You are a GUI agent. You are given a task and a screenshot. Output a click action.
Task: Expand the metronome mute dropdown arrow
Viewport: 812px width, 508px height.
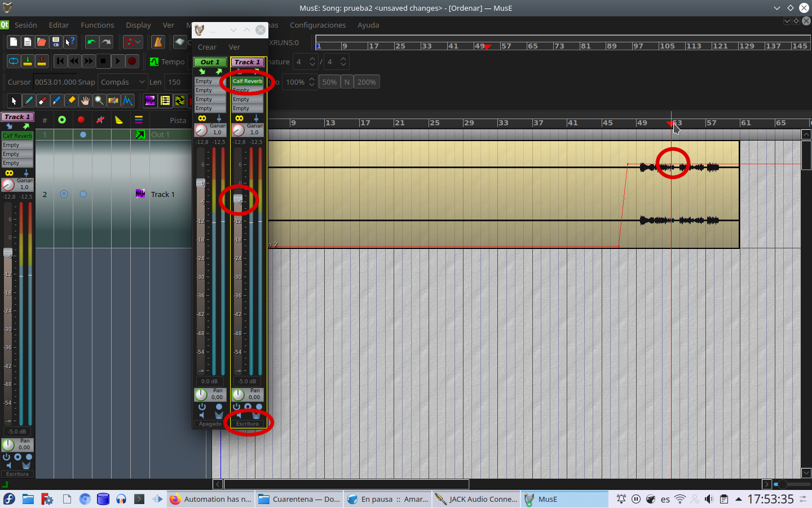[x=139, y=42]
